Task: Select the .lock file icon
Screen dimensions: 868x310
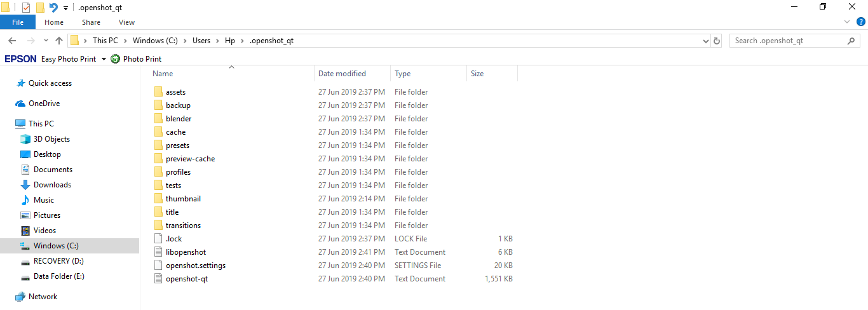Action: pos(159,239)
